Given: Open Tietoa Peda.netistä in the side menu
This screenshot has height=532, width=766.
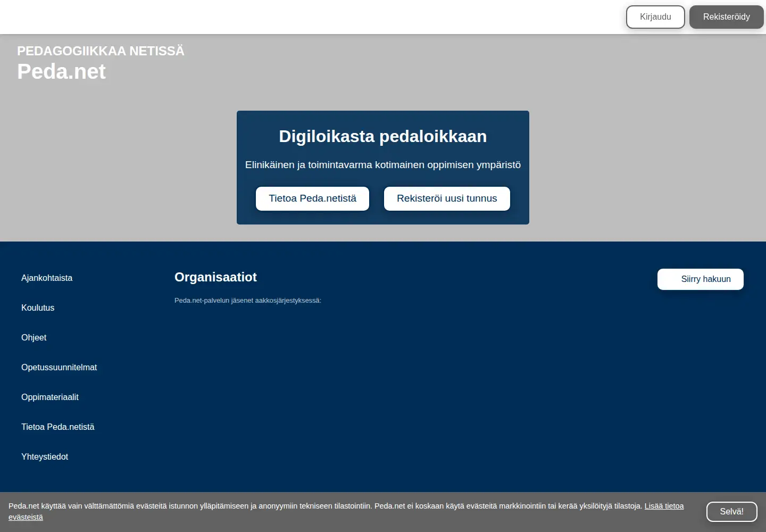Looking at the screenshot, I should tap(58, 427).
